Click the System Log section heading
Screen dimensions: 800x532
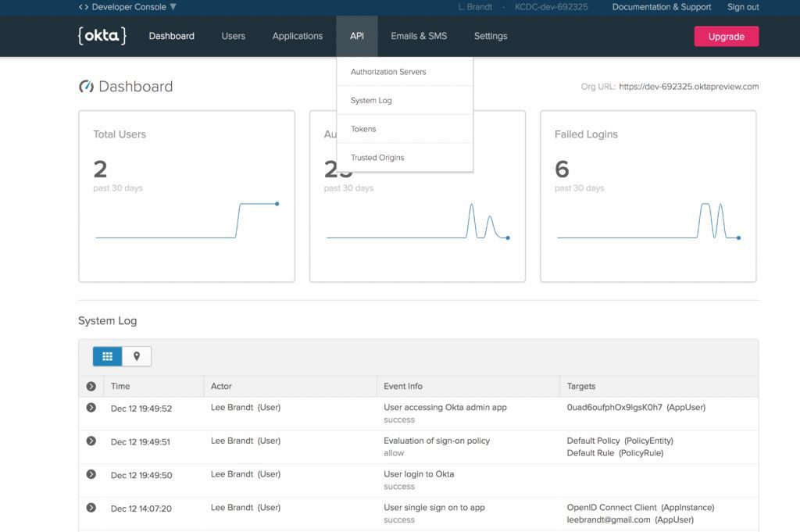108,321
